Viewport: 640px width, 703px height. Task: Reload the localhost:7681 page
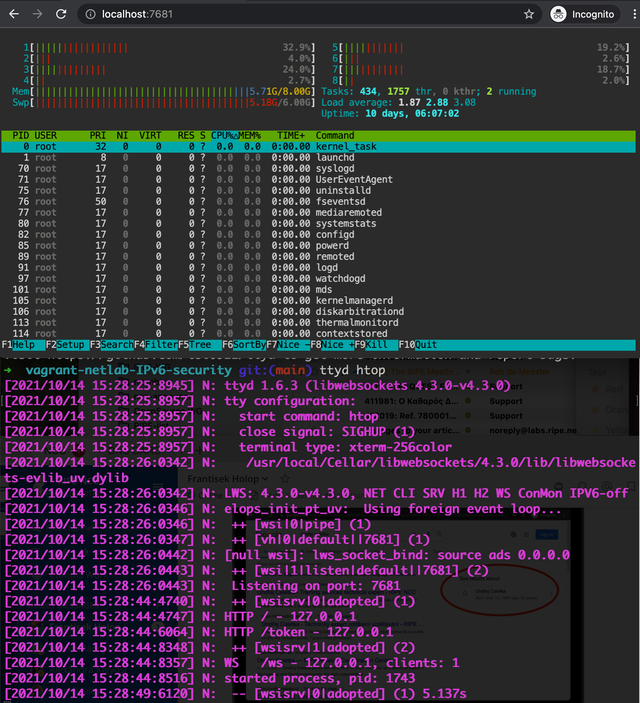coord(61,14)
